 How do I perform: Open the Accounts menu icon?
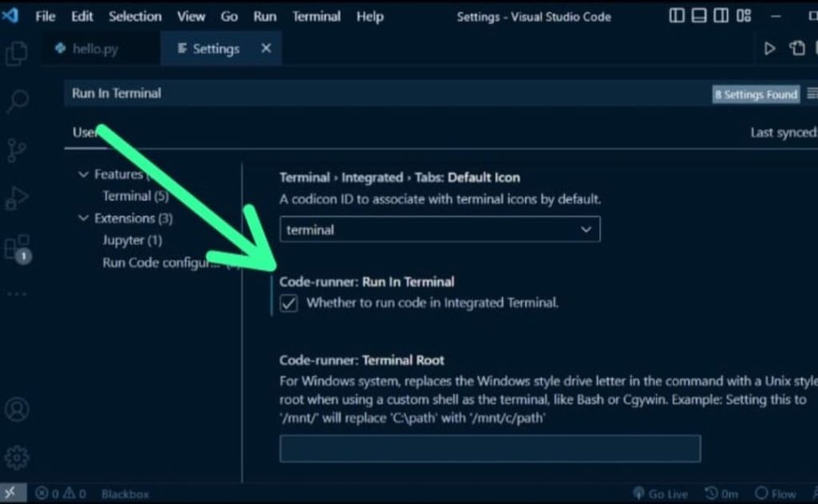pyautogui.click(x=17, y=410)
